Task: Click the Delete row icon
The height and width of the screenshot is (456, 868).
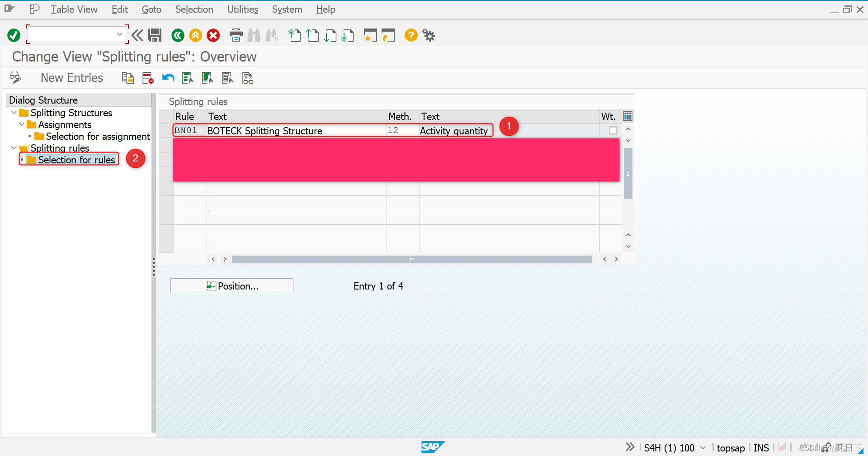Action: [148, 78]
